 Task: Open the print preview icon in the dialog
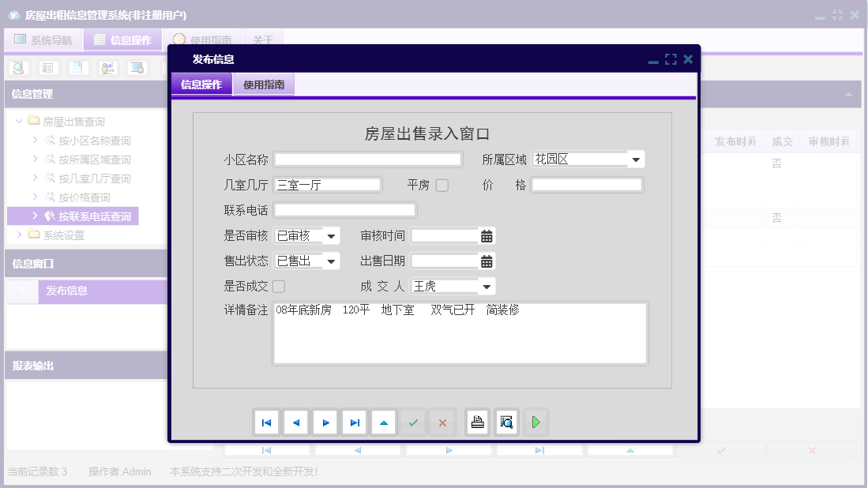click(x=506, y=422)
